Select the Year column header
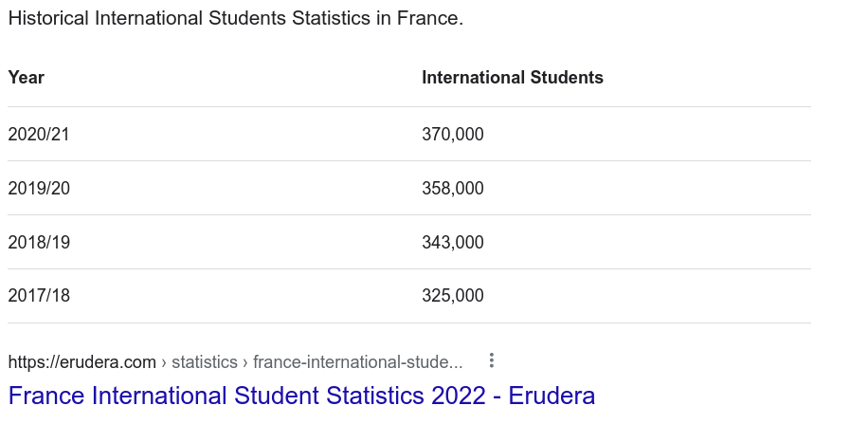This screenshot has height=424, width=868. coord(26,78)
